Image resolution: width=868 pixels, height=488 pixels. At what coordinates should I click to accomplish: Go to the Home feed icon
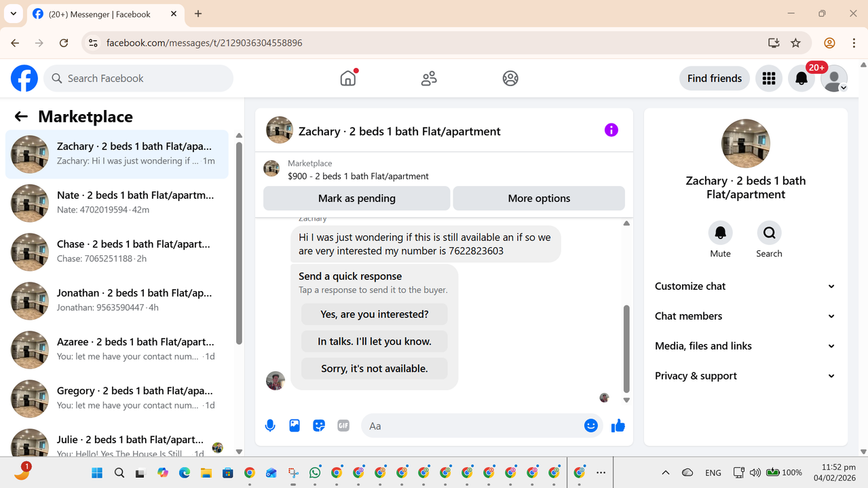click(348, 78)
